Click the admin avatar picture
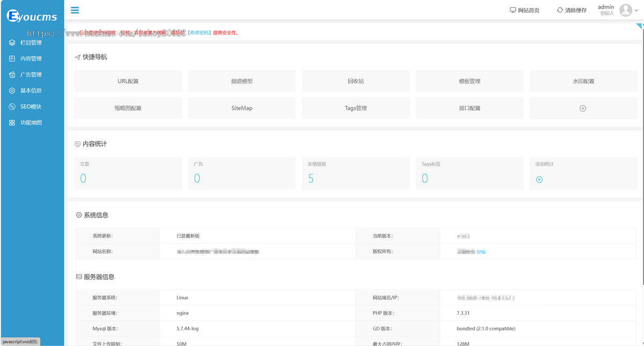 (626, 10)
